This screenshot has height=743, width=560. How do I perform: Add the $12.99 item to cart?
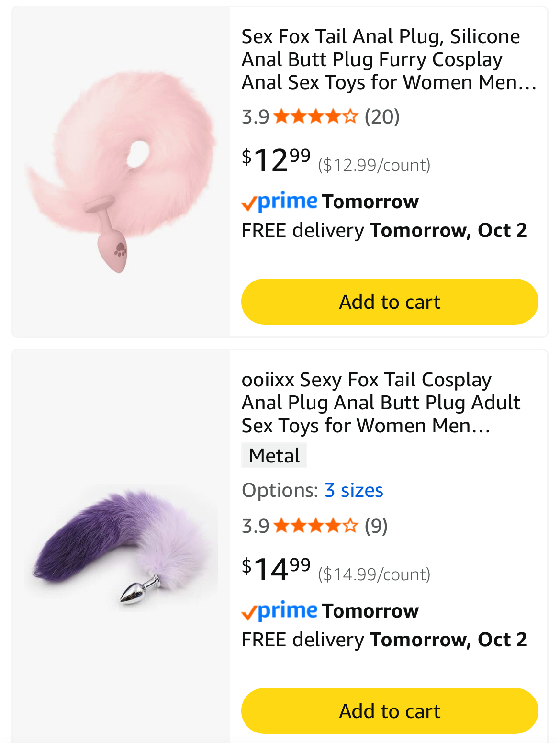click(390, 302)
